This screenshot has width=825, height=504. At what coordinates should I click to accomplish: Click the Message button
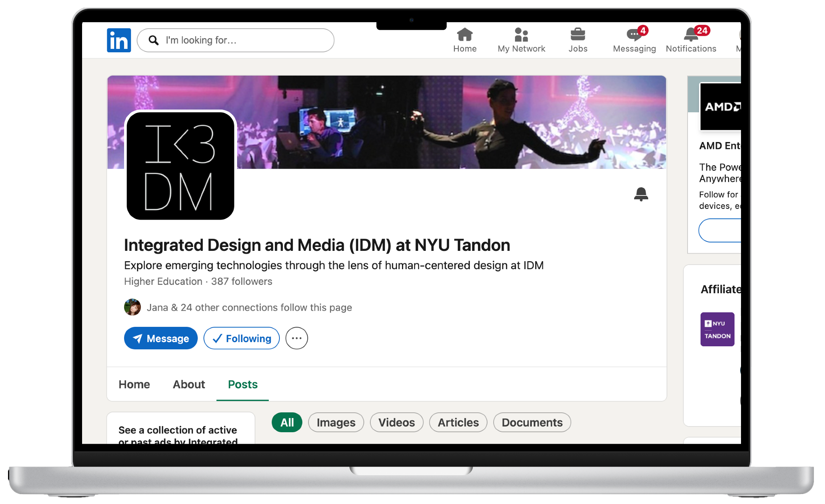(x=161, y=338)
